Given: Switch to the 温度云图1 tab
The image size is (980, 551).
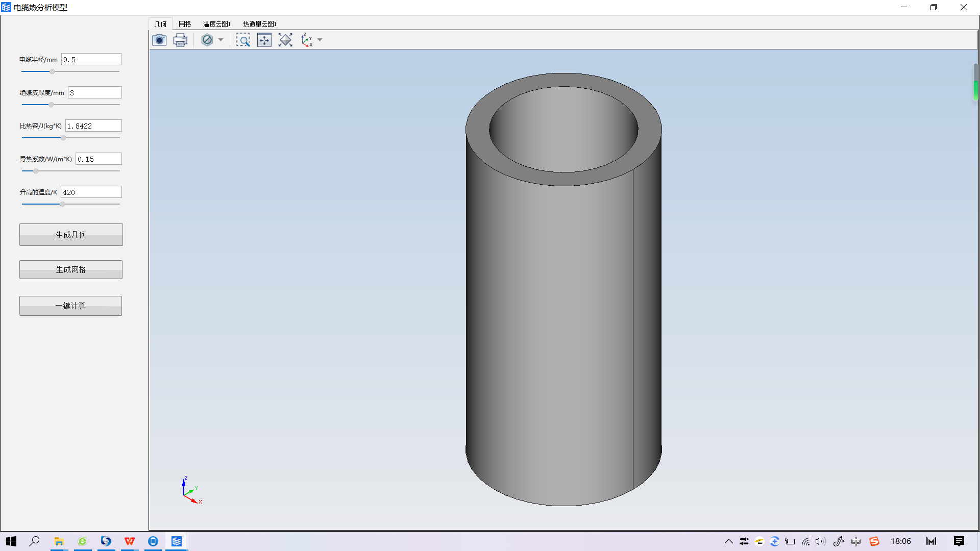Looking at the screenshot, I should click(x=217, y=24).
